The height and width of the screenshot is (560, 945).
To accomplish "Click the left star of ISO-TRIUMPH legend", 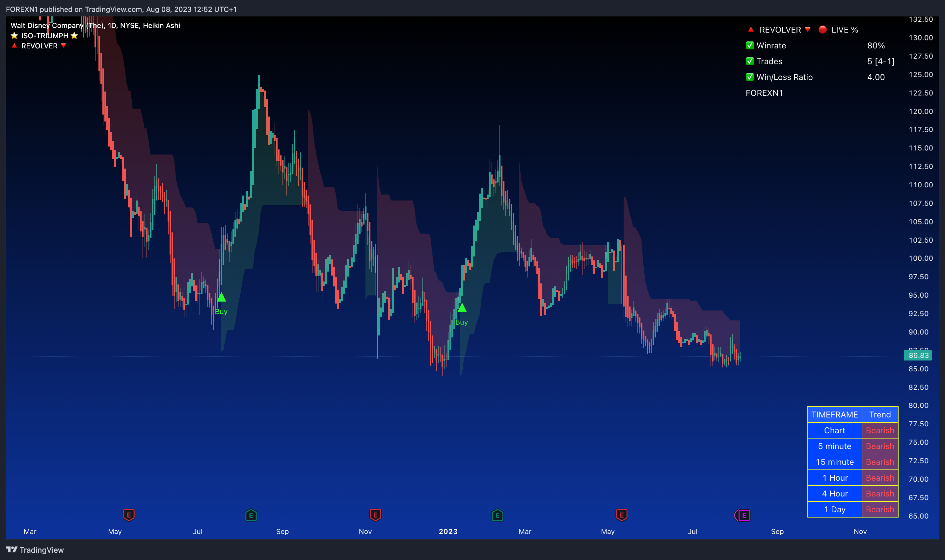I will coord(14,36).
